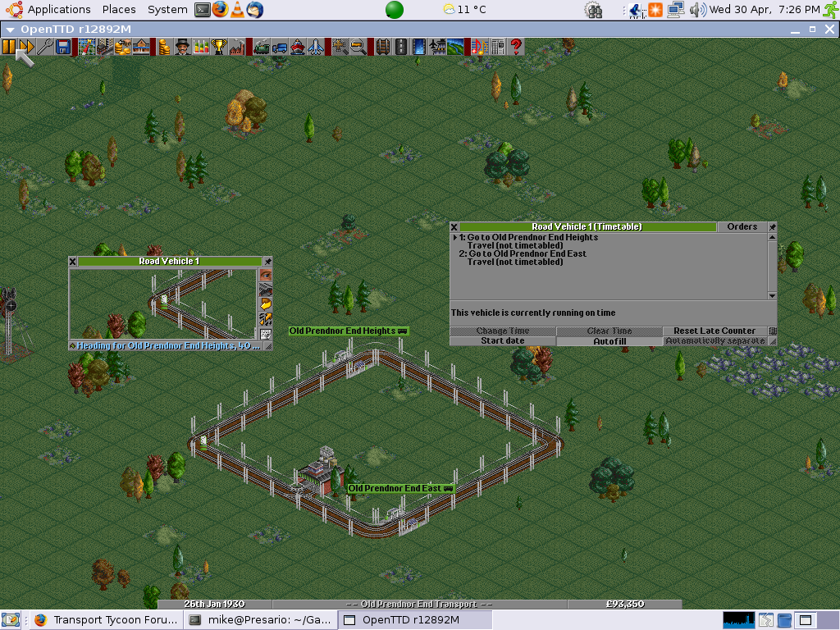Zoom in with the magnifier plus icon

(339, 47)
